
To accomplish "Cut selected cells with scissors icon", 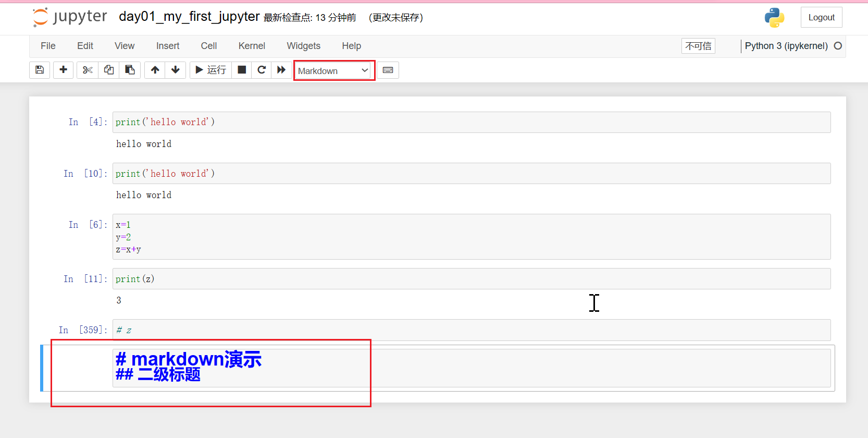I will [x=88, y=70].
